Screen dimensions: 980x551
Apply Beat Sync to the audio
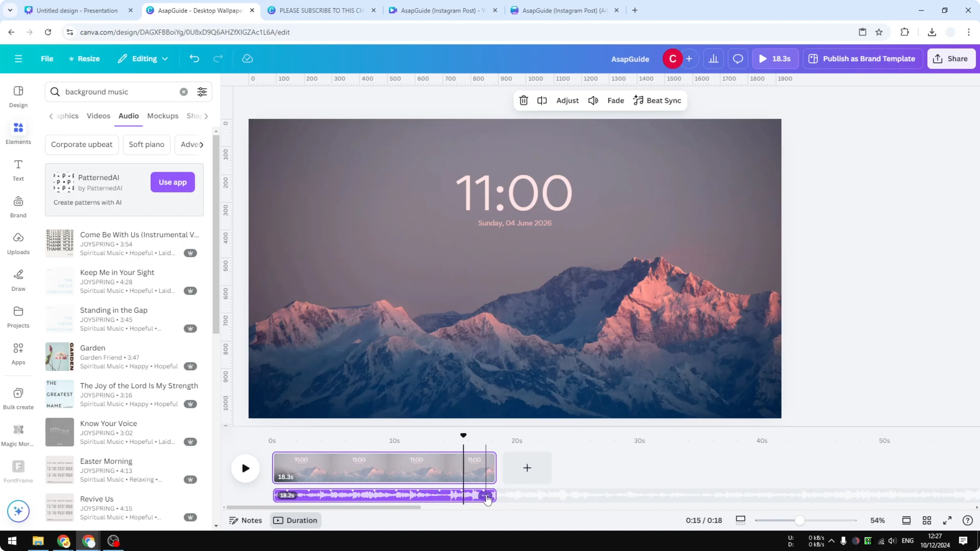point(658,100)
